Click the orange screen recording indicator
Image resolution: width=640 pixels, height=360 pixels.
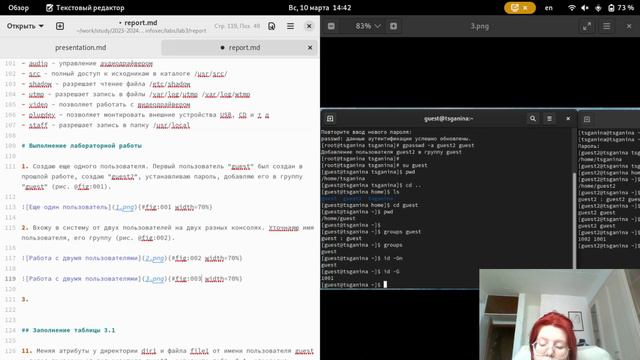coord(520,8)
